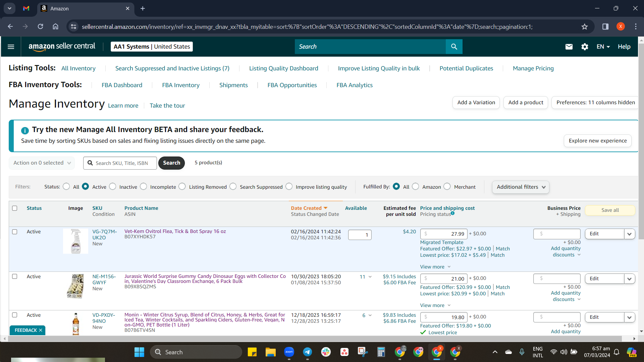644x362 pixels.
Task: Open the hamburger navigation menu
Action: [x=11, y=47]
